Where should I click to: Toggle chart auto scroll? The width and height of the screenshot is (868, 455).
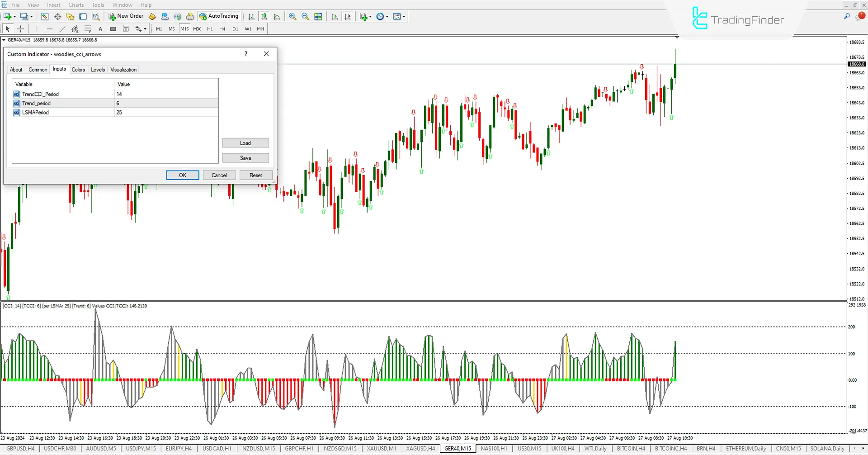point(335,16)
